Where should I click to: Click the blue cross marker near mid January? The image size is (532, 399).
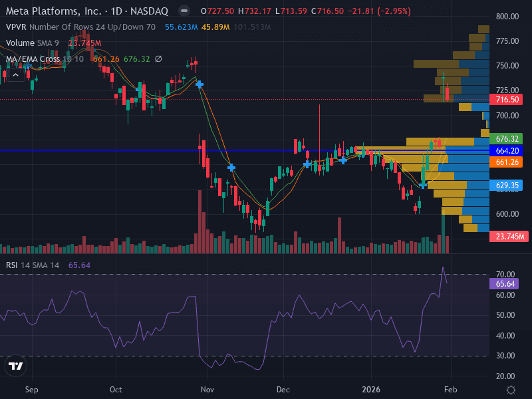coord(423,186)
